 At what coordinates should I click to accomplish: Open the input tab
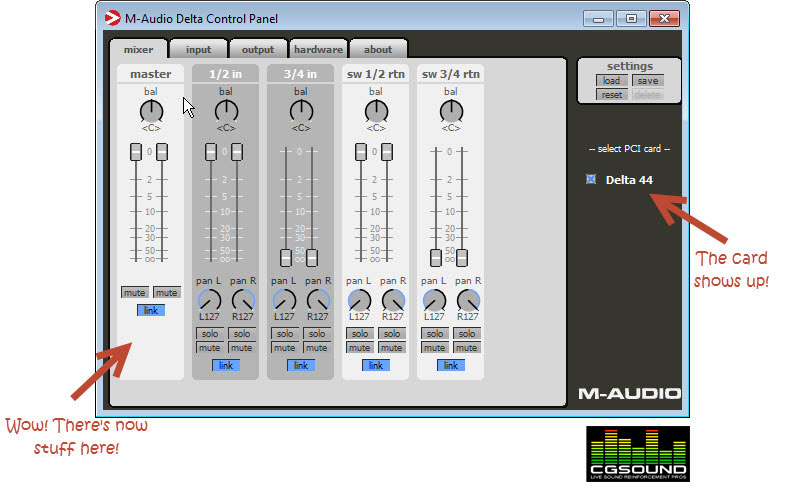[x=198, y=50]
